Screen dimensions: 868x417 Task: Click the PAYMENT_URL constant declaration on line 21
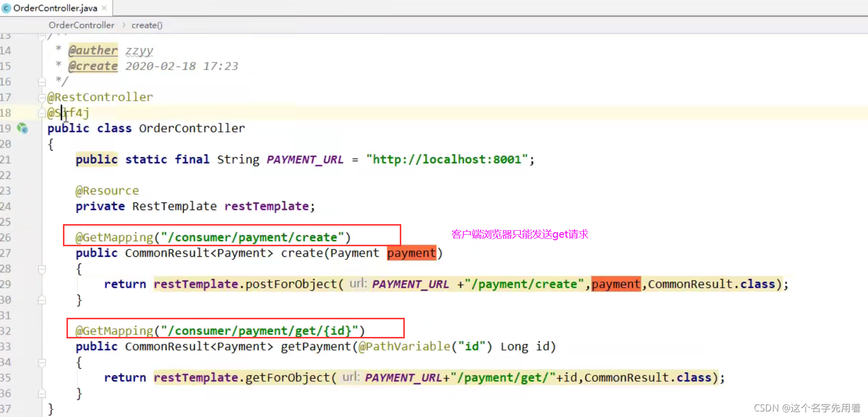[305, 160]
